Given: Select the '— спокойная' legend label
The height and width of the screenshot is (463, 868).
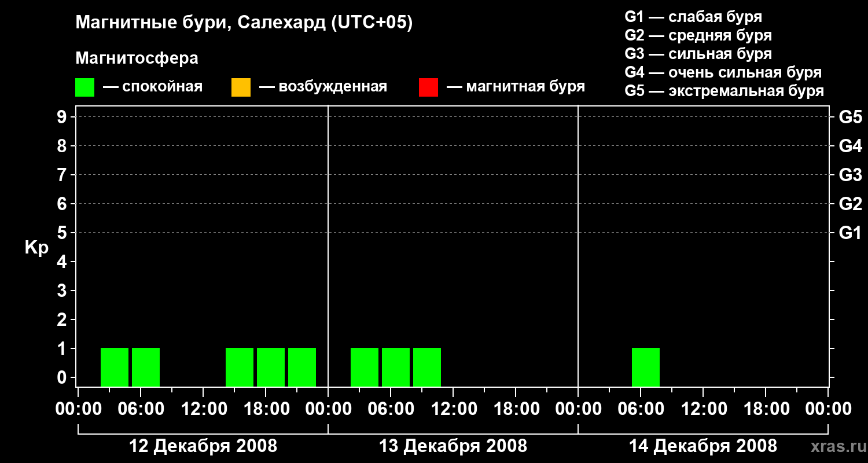Looking at the screenshot, I should tap(153, 87).
